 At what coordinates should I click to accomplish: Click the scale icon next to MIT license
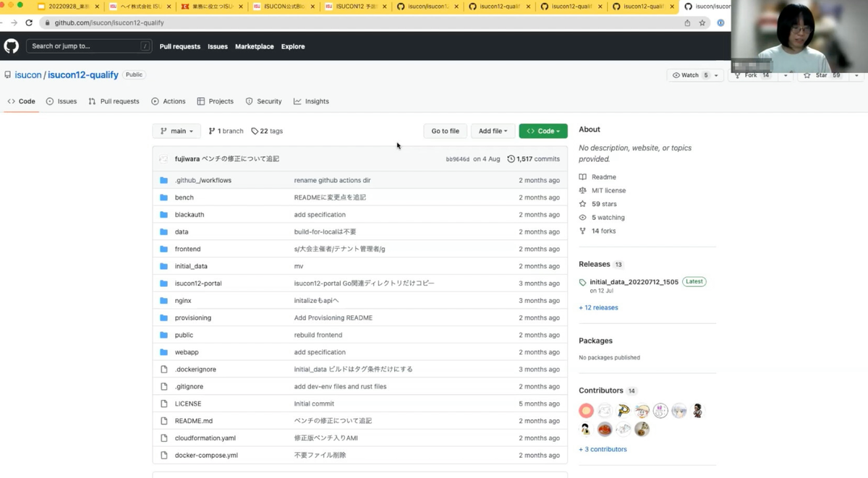tap(583, 191)
